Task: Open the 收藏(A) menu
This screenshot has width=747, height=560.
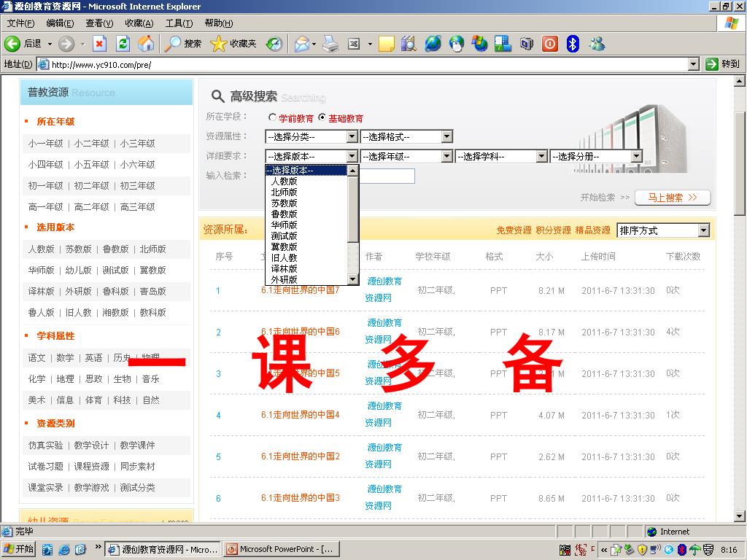Action: click(139, 23)
